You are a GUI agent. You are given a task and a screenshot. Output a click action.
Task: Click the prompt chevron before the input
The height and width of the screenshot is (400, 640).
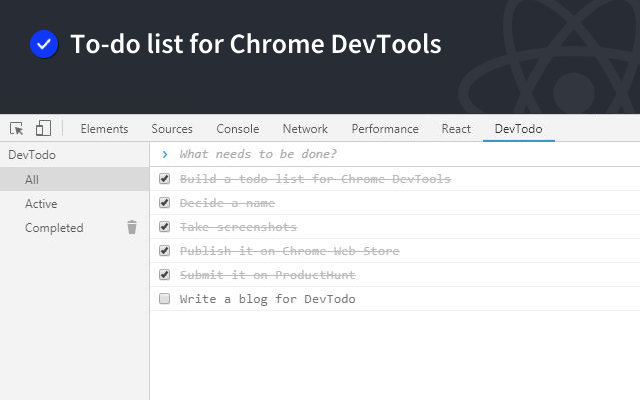165,155
